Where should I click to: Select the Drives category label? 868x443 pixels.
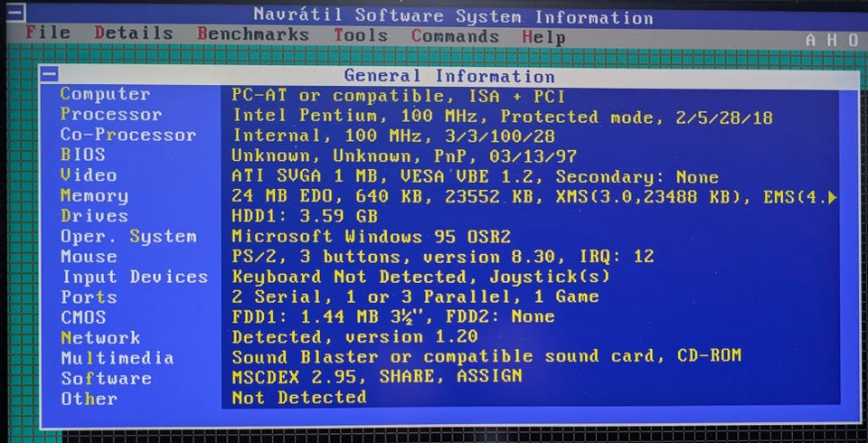(94, 216)
